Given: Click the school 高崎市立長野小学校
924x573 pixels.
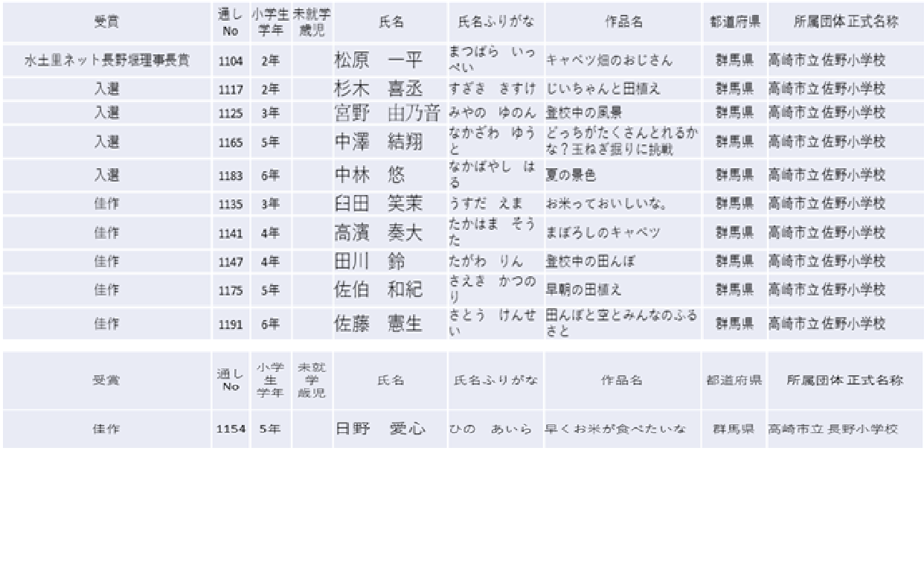Looking at the screenshot, I should coord(833,429).
